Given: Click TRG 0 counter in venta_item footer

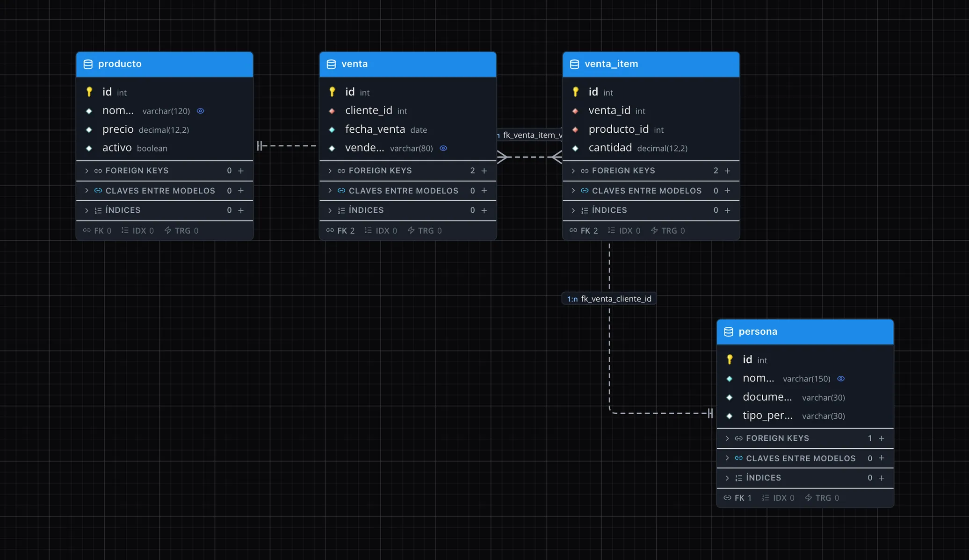Looking at the screenshot, I should [x=668, y=231].
